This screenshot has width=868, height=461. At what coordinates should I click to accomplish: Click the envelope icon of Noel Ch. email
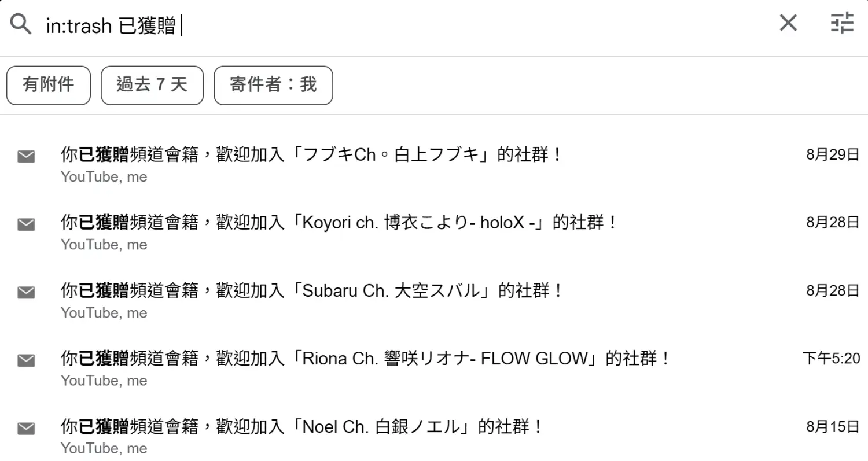(x=26, y=429)
